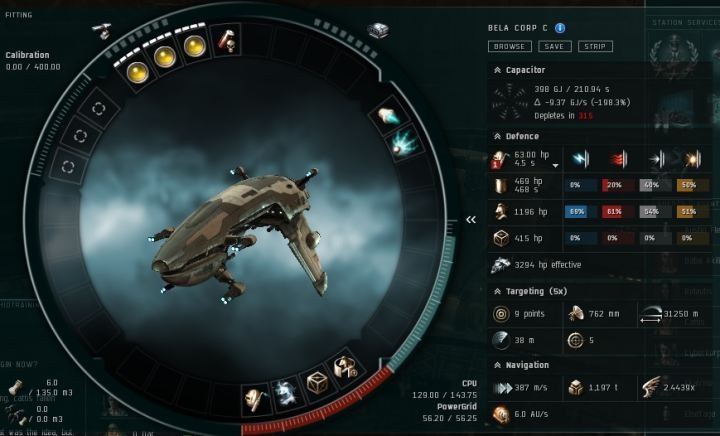720x436 pixels.
Task: Click the STRIP fitting button
Action: point(595,46)
